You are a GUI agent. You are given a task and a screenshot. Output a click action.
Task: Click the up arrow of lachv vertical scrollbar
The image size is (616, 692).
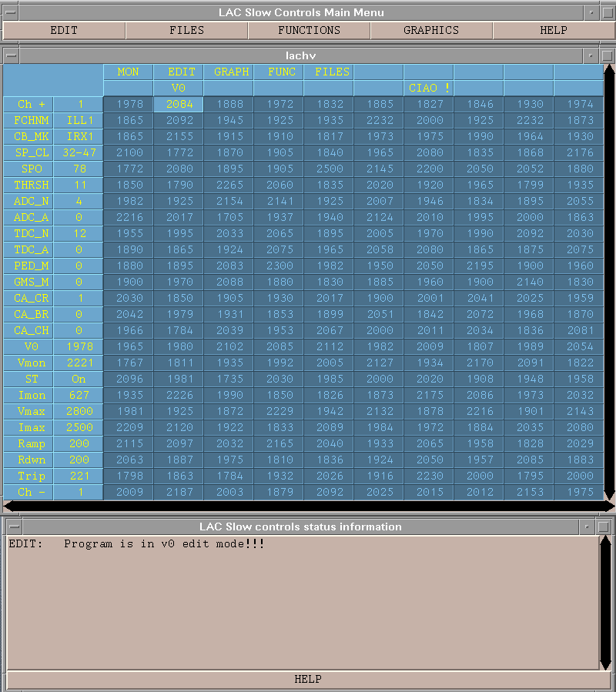click(x=610, y=69)
